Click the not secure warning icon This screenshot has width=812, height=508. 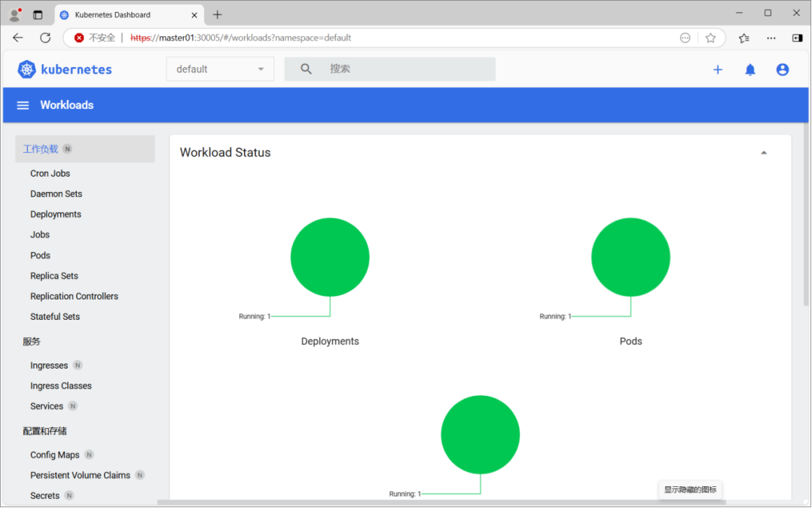pyautogui.click(x=78, y=38)
